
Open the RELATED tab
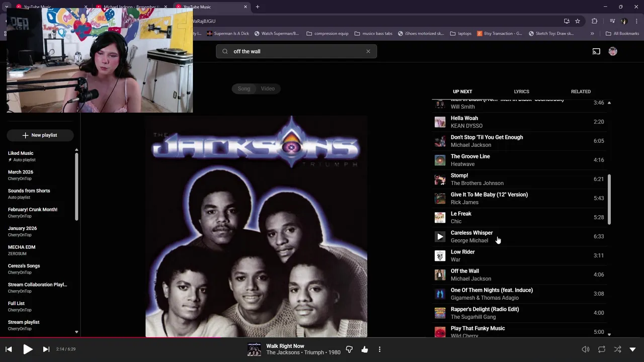click(581, 92)
